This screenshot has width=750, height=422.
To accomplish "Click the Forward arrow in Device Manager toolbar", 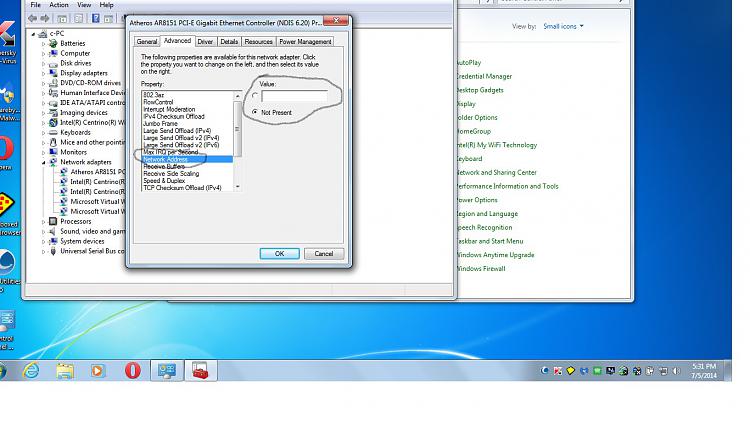I will point(45,19).
